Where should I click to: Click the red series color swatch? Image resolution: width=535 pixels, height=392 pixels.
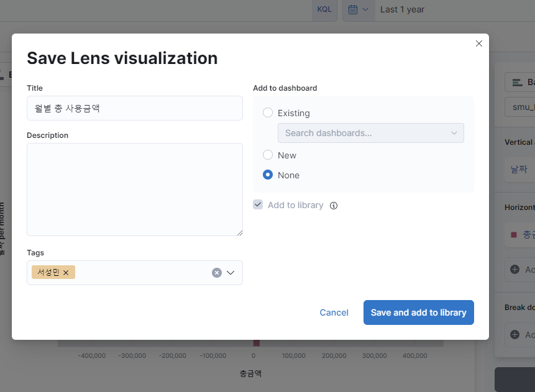point(514,235)
